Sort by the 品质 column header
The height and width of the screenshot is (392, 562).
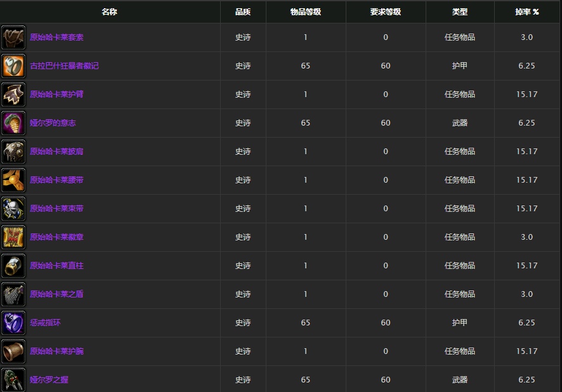pos(243,12)
